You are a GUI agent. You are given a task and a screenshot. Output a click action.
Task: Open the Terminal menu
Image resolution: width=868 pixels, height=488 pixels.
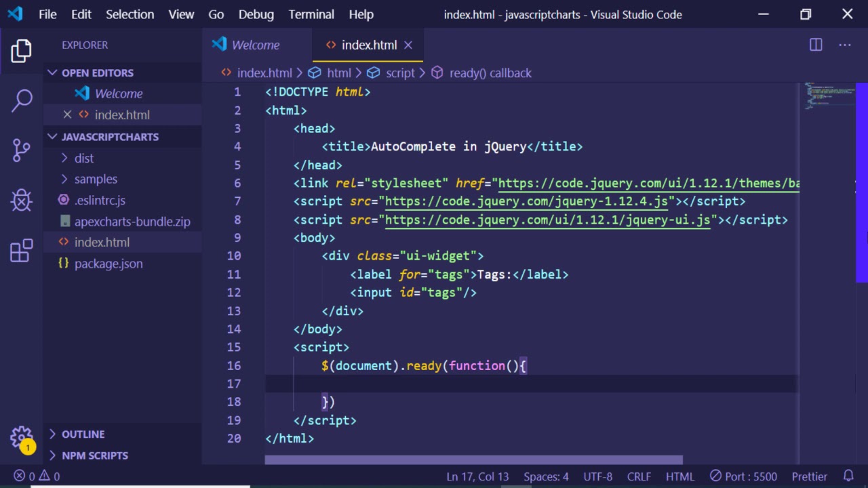point(311,14)
